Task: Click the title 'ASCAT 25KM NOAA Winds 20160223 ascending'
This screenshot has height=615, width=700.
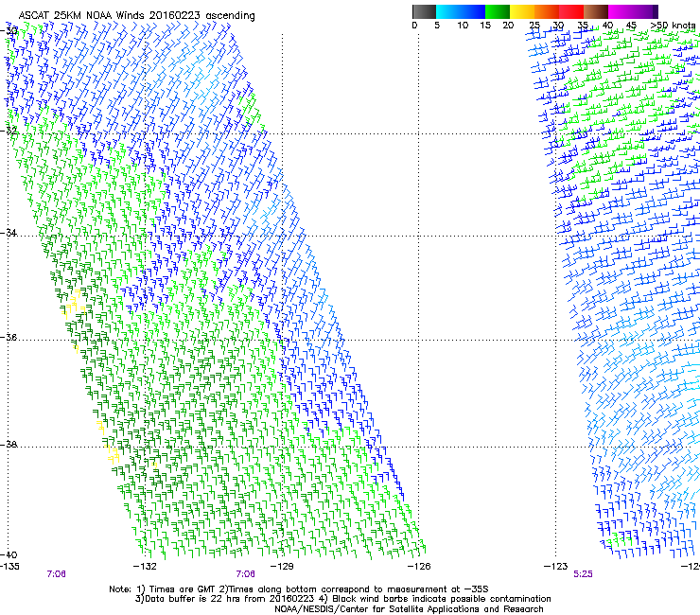Action: point(136,15)
